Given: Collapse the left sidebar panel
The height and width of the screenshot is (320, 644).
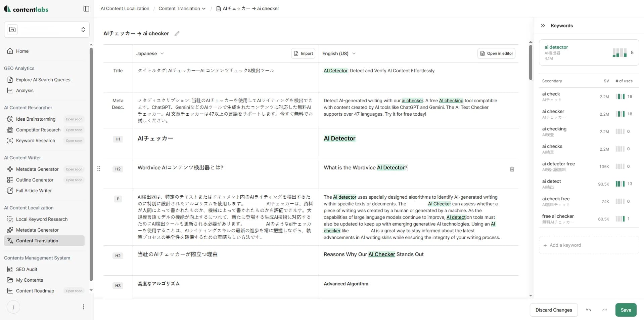Looking at the screenshot, I should (x=86, y=8).
